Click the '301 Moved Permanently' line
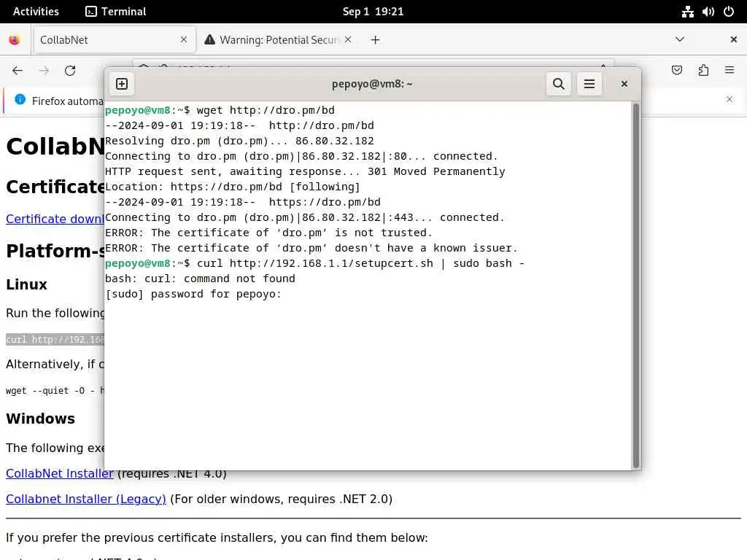 305,171
